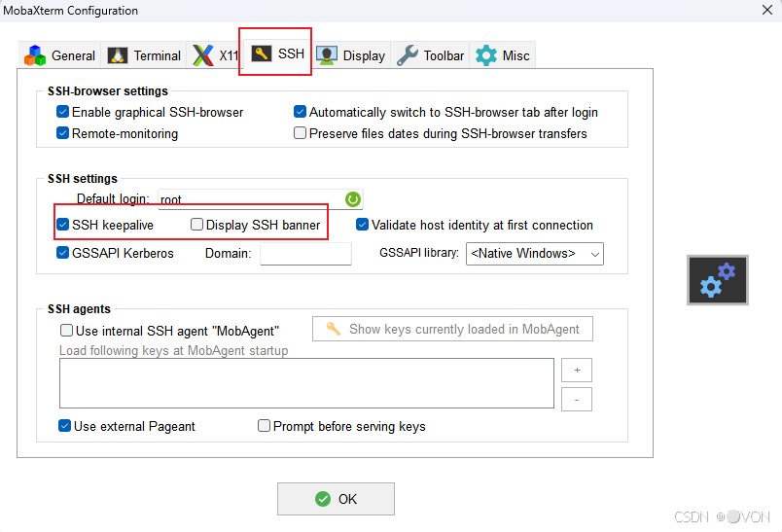Click the gears settings icon on right
Image resolution: width=782 pixels, height=532 pixels.
tap(718, 280)
